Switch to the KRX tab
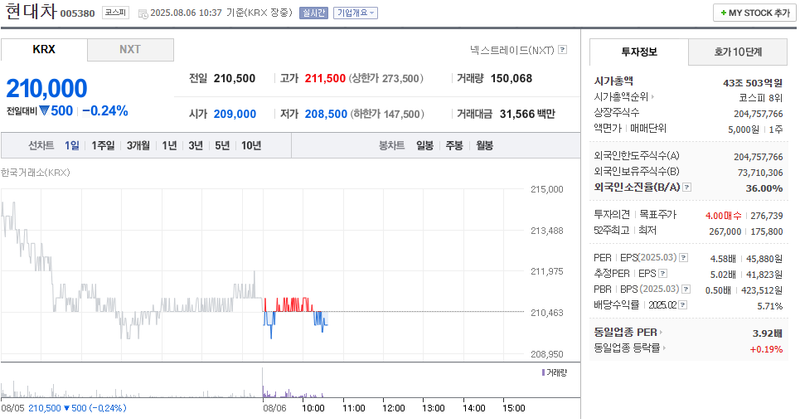The width and height of the screenshot is (800, 419). [44, 50]
